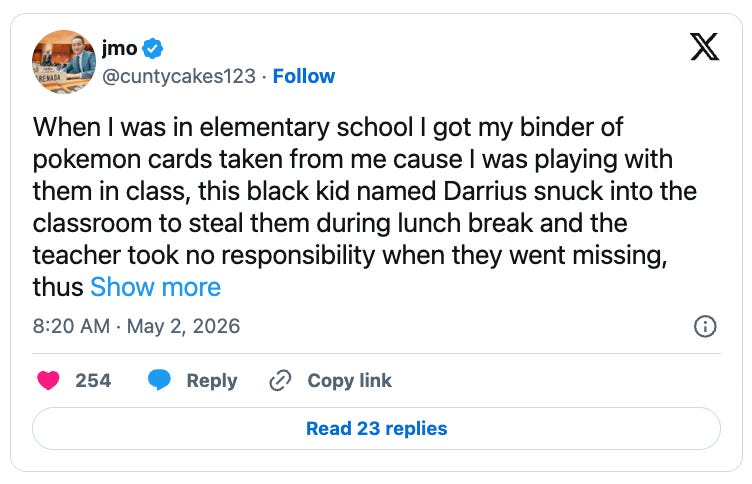
Task: Click the word Darrius in the tweet
Action: pyautogui.click(x=485, y=191)
